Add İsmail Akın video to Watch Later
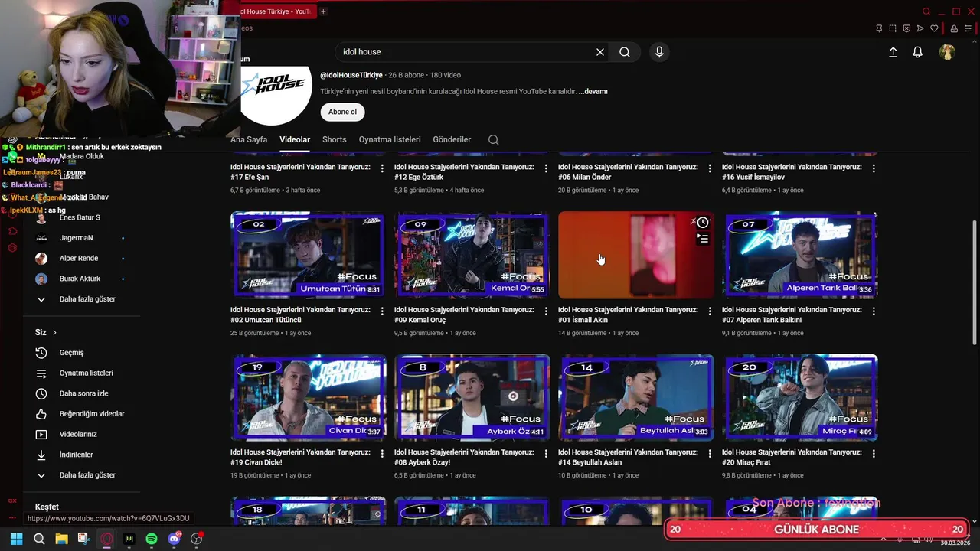 pos(703,223)
